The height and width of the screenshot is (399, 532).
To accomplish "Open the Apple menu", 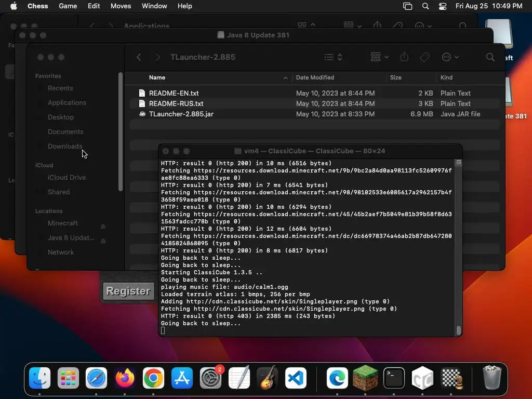I will click(x=14, y=6).
